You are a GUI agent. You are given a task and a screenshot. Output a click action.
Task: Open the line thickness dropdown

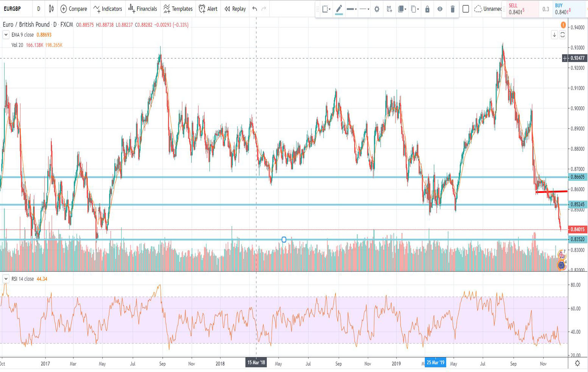[352, 9]
